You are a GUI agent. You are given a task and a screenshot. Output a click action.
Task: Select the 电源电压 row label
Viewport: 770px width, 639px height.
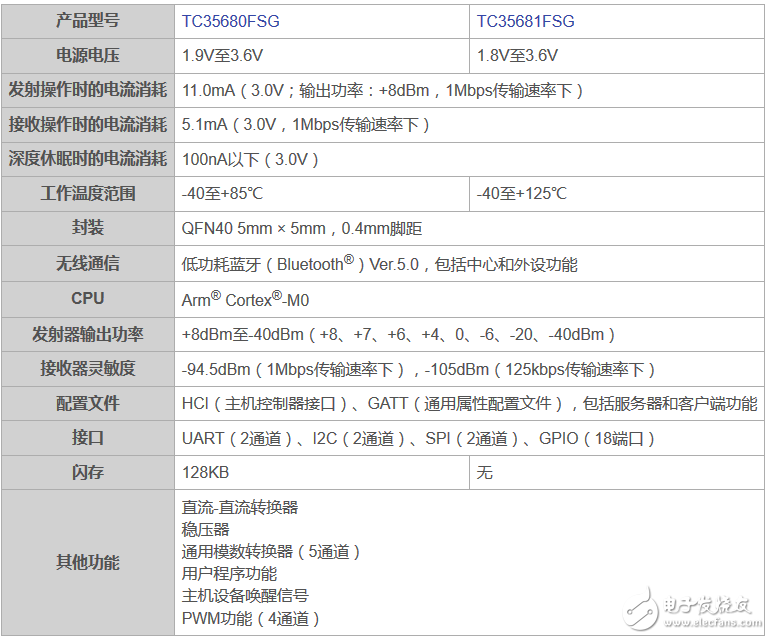point(88,56)
